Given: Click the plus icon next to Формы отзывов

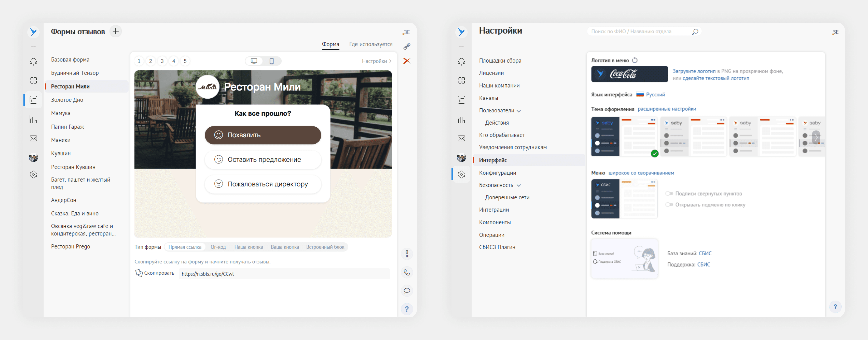Looking at the screenshot, I should coord(116,31).
